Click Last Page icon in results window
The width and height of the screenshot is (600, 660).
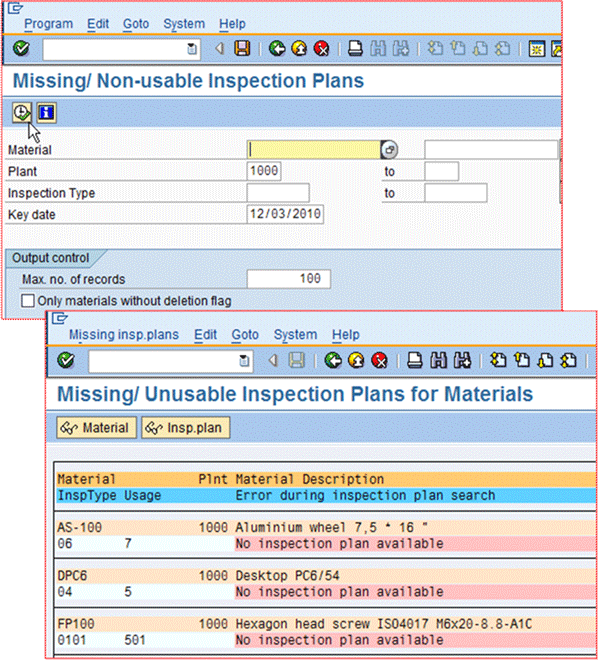click(569, 361)
